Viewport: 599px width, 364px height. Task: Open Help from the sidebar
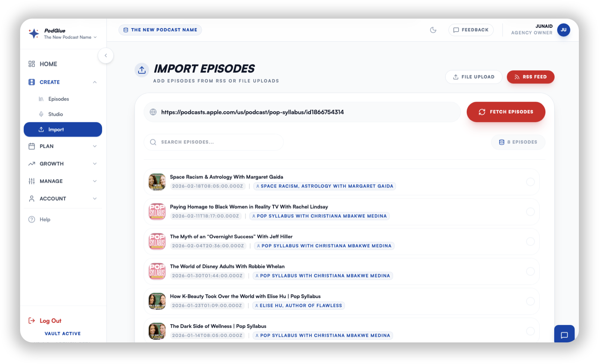45,220
